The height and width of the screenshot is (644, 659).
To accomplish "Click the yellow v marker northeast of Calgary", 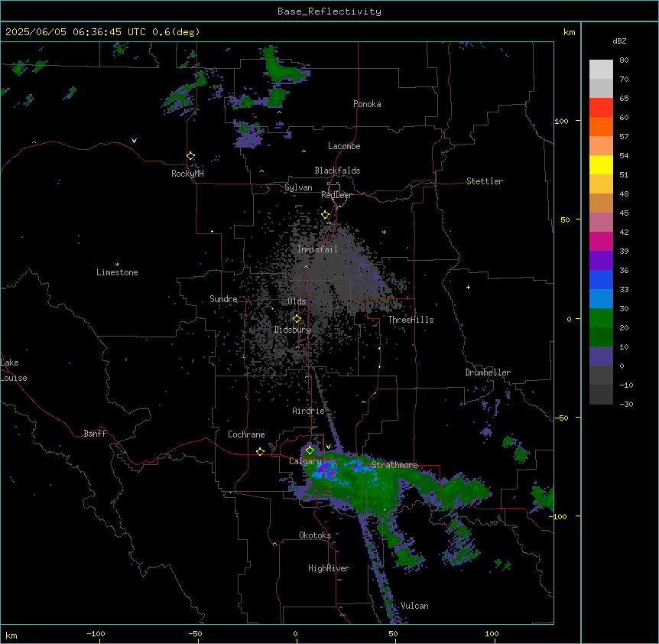I will pyautogui.click(x=328, y=447).
